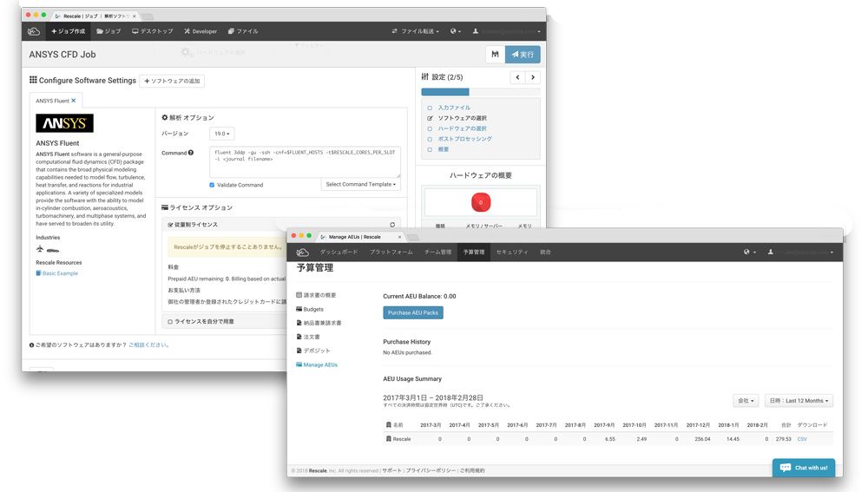
Task: Select the 従量制ライセンス option
Action: point(193,225)
